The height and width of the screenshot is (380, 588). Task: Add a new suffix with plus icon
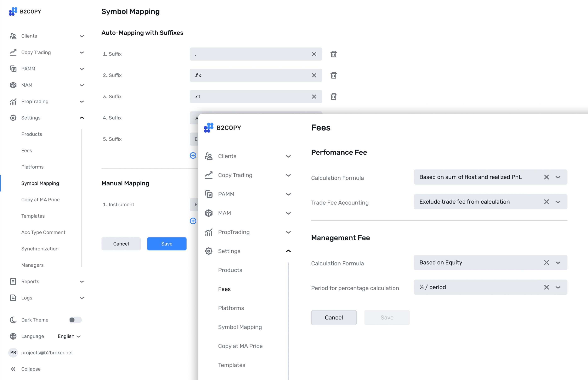coord(193,155)
